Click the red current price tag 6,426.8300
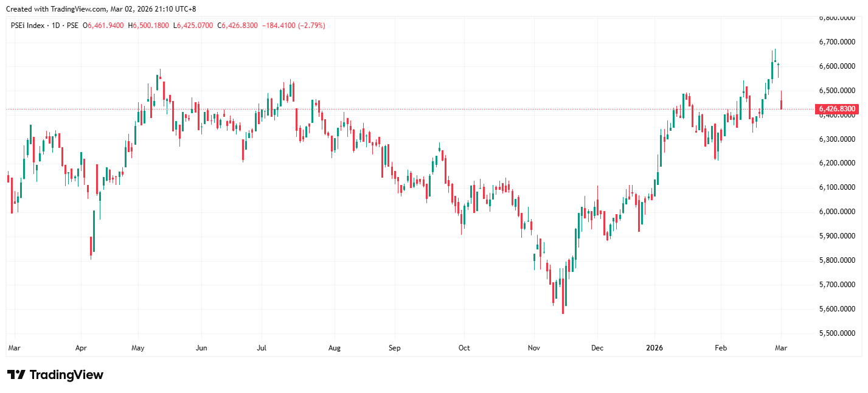 click(837, 110)
